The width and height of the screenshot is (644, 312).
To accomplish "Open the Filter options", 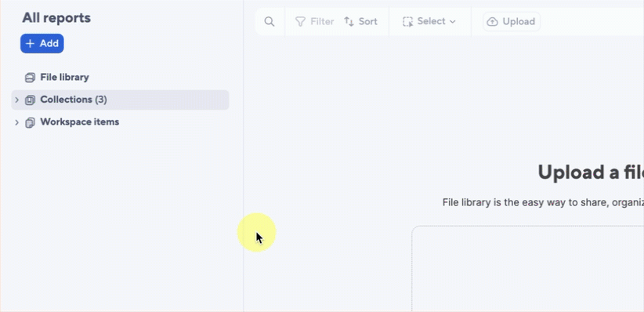I will 315,21.
